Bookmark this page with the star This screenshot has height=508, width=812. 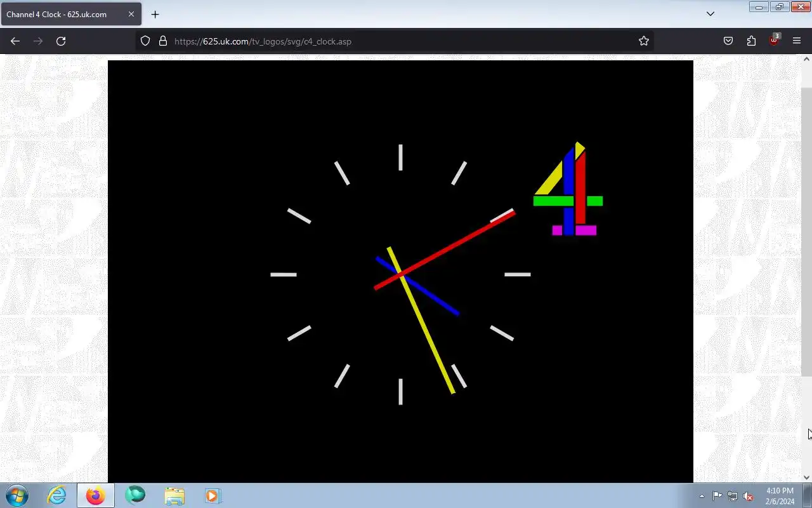[644, 41]
